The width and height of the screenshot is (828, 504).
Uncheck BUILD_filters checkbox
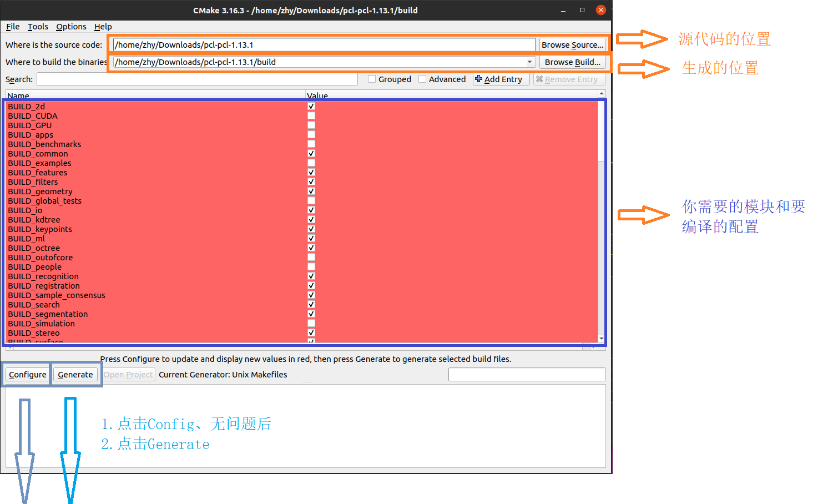[x=311, y=182]
